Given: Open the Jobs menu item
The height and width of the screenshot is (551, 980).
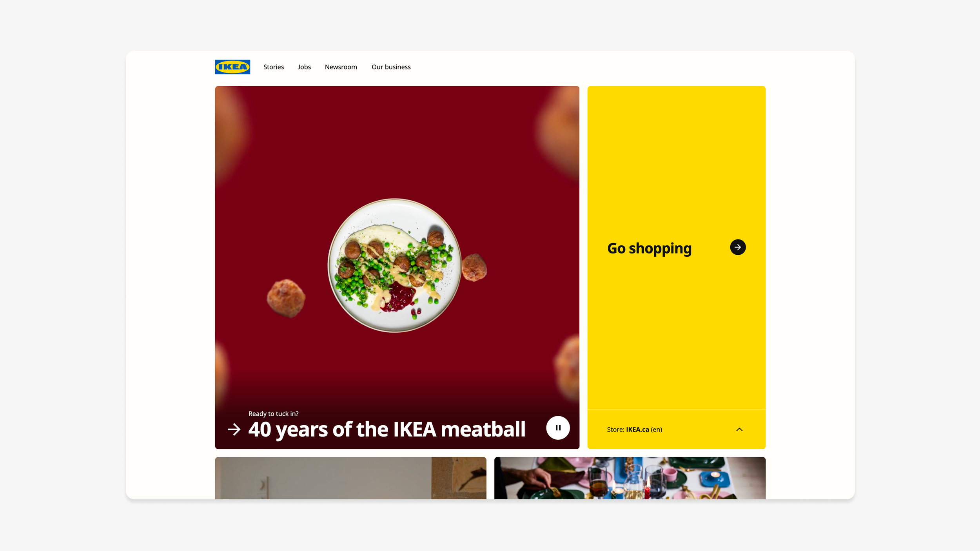Looking at the screenshot, I should (304, 67).
